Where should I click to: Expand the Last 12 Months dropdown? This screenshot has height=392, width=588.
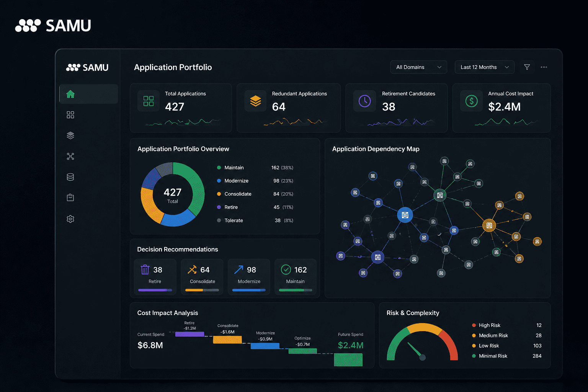click(x=484, y=67)
